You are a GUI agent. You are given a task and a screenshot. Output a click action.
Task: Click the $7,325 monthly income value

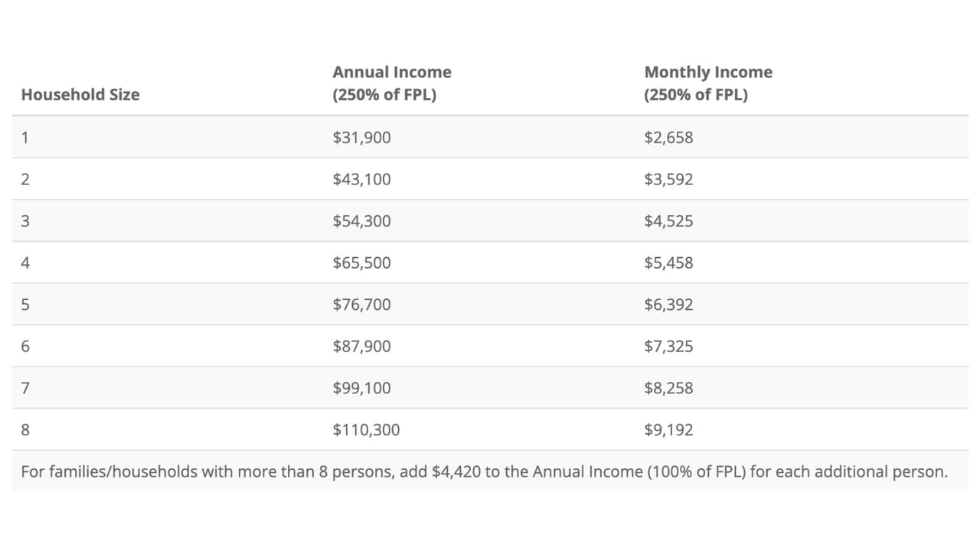click(x=668, y=347)
